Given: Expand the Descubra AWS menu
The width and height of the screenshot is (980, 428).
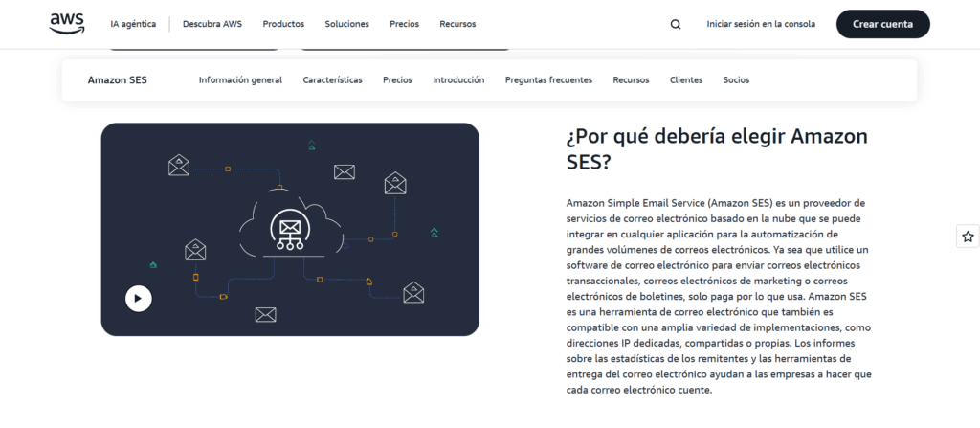Looking at the screenshot, I should click(x=212, y=24).
